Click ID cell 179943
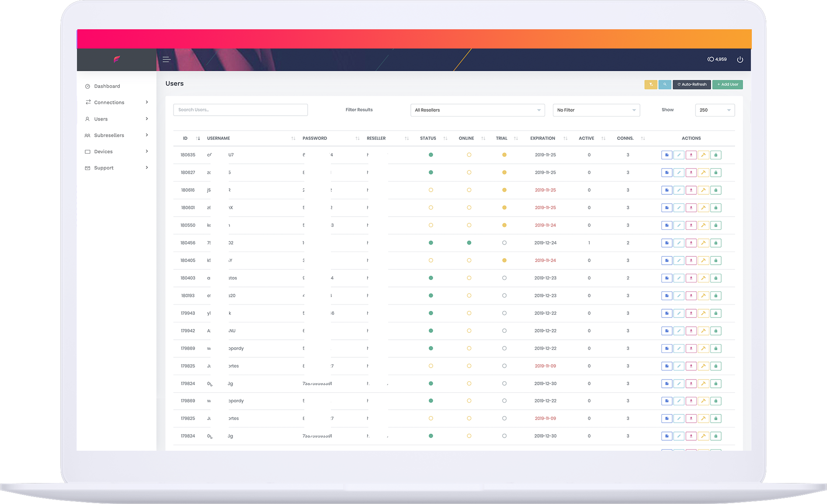The width and height of the screenshot is (827, 504). tap(188, 313)
